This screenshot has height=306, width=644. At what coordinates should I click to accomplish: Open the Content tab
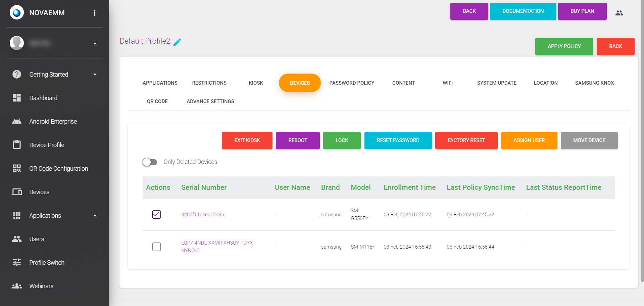404,83
